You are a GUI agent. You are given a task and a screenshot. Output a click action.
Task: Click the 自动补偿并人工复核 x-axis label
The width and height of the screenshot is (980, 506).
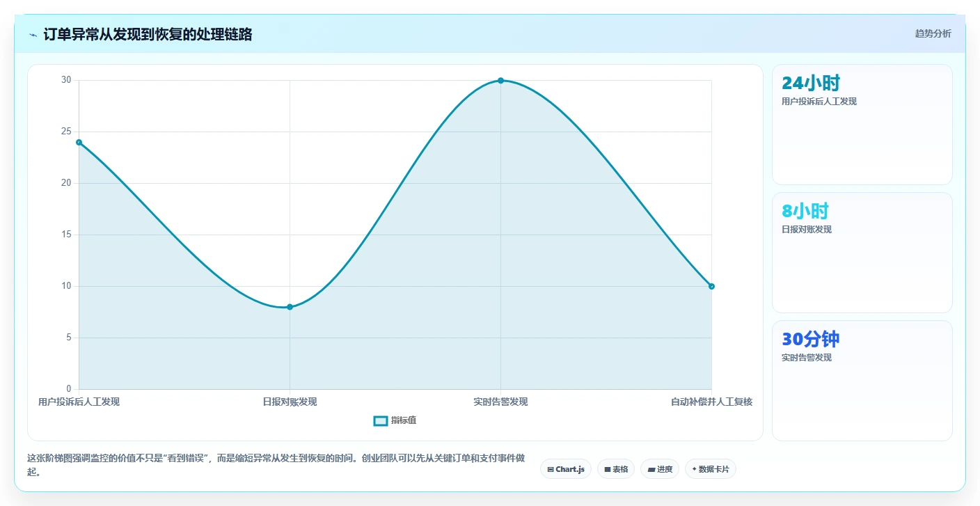pyautogui.click(x=711, y=402)
